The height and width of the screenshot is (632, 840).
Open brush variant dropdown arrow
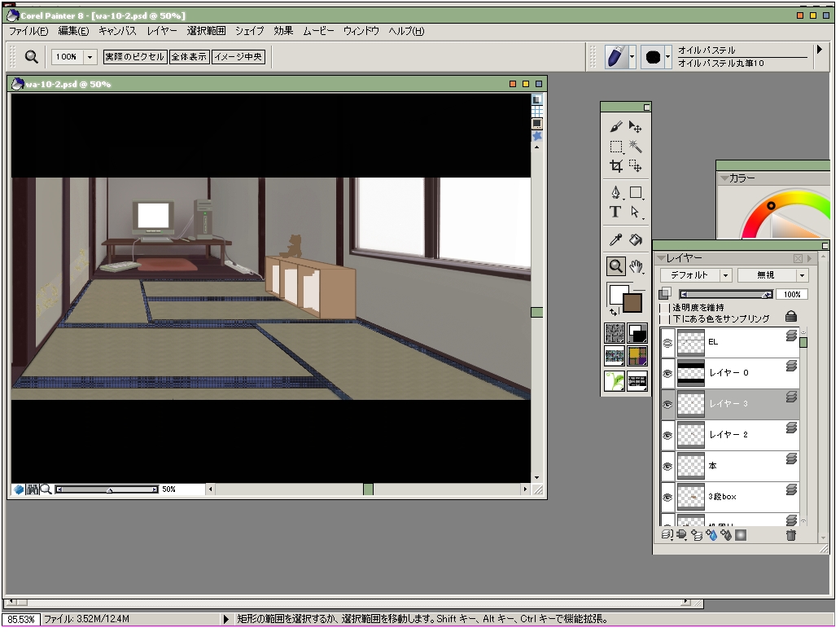click(667, 57)
